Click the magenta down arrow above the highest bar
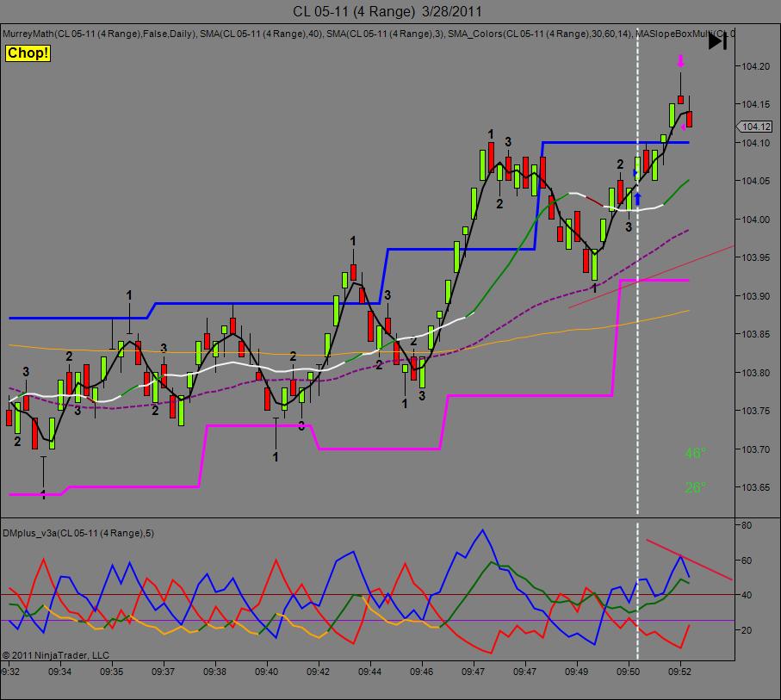The image size is (781, 700). coord(681,61)
